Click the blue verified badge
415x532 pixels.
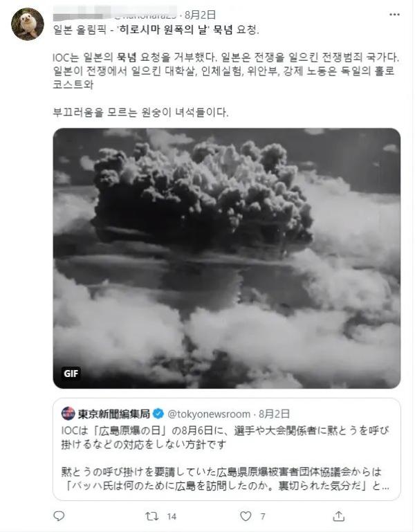[158, 414]
